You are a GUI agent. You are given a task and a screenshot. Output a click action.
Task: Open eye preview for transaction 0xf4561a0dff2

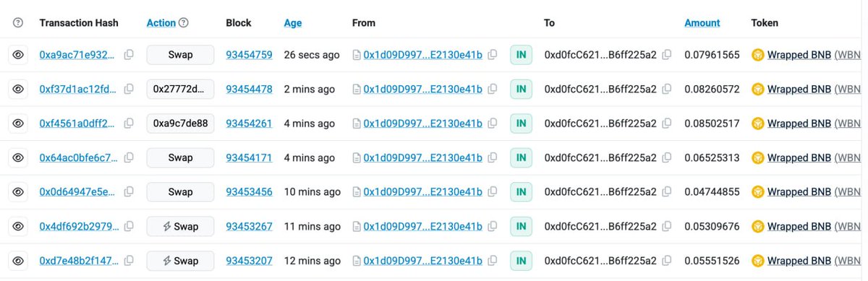(19, 124)
